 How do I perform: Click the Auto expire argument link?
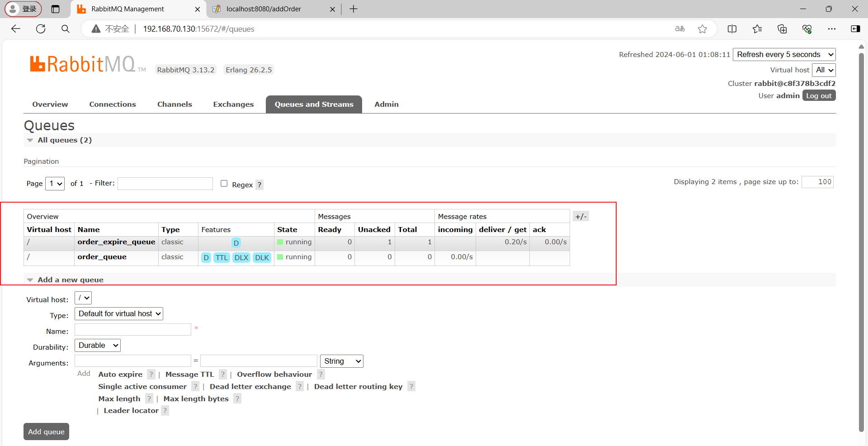[x=120, y=374]
